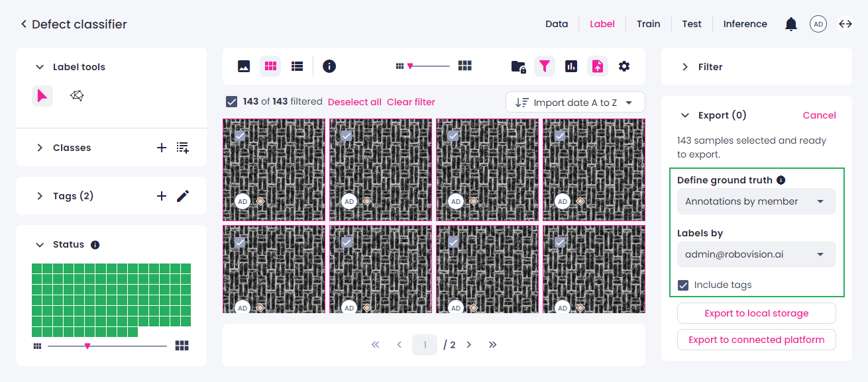868x382 pixels.
Task: Collapse the Status section
Action: pos(39,245)
